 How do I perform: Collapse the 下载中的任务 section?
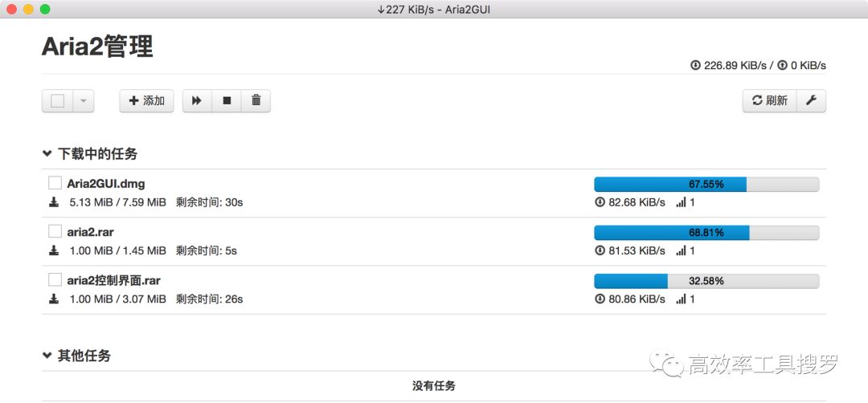(x=47, y=153)
